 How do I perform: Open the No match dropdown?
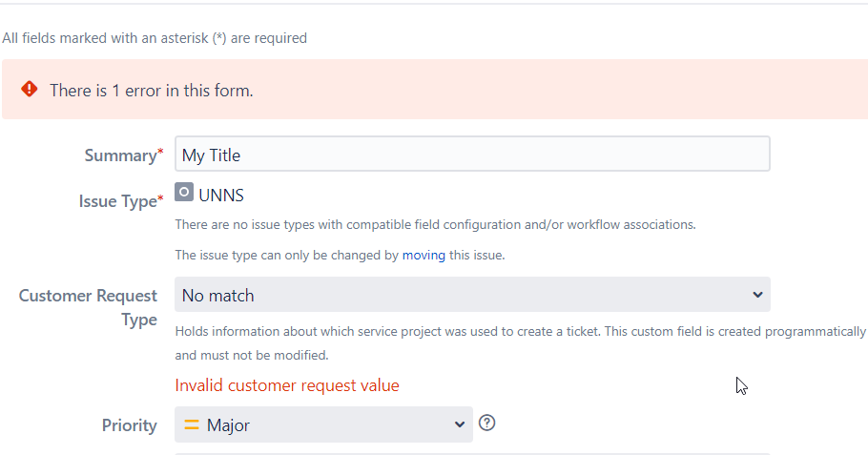[472, 295]
